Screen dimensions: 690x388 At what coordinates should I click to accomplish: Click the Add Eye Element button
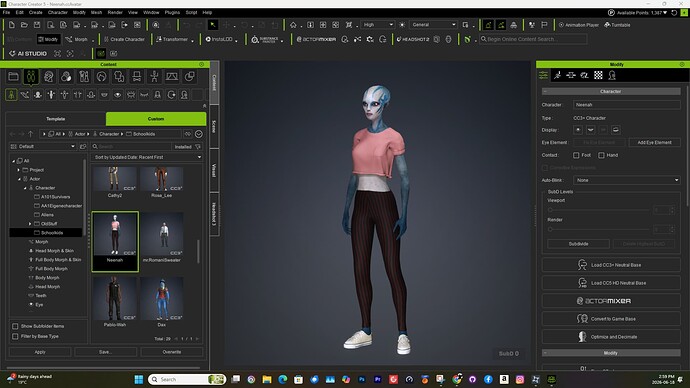click(x=654, y=143)
